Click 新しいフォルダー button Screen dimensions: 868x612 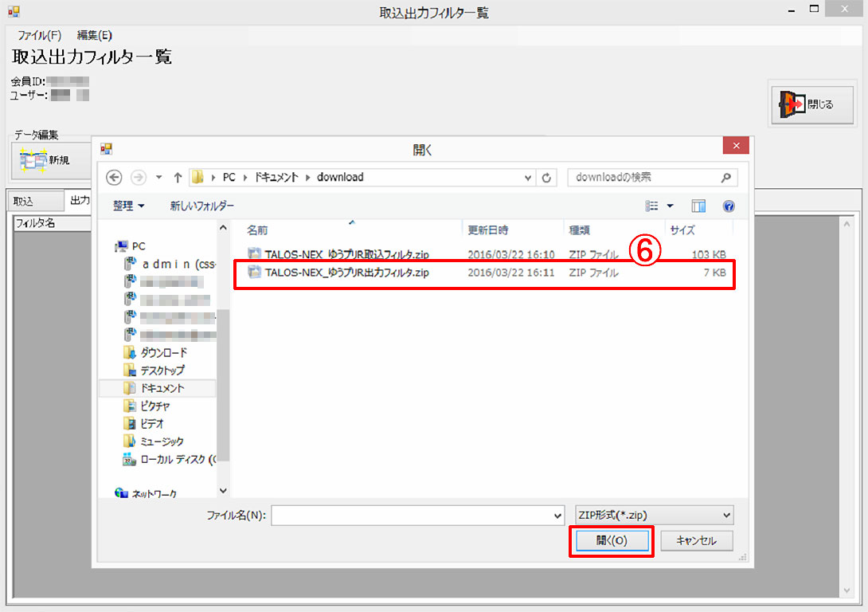click(x=201, y=206)
